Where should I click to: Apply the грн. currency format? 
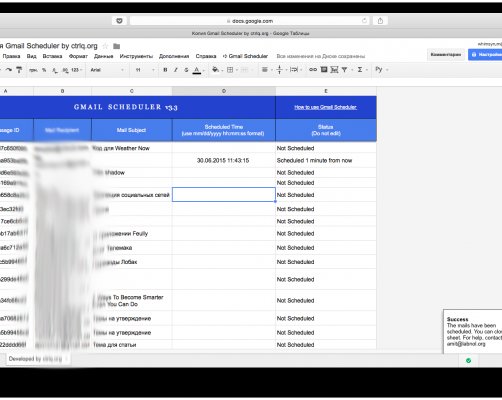coord(33,70)
